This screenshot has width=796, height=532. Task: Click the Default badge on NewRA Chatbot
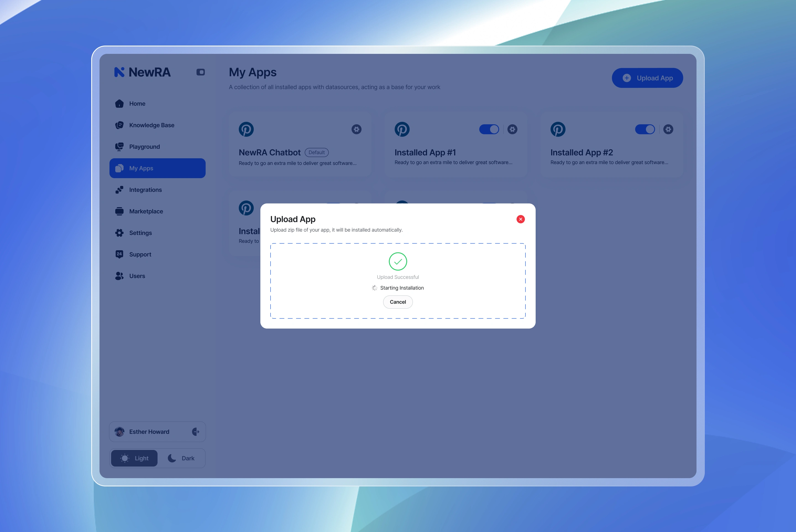coord(317,152)
